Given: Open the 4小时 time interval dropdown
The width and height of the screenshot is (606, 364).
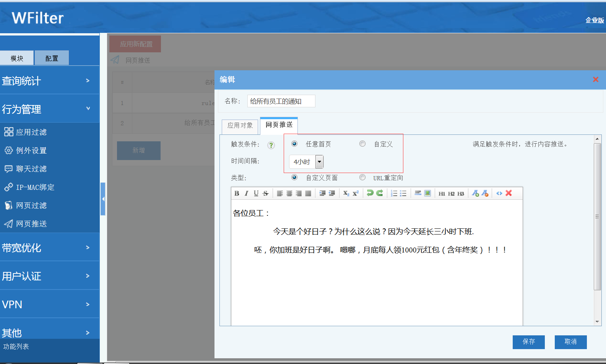Looking at the screenshot, I should [x=319, y=162].
